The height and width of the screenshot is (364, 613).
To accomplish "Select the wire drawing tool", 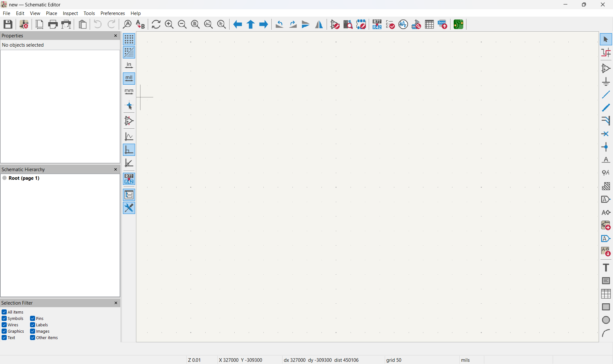I will 606,95.
